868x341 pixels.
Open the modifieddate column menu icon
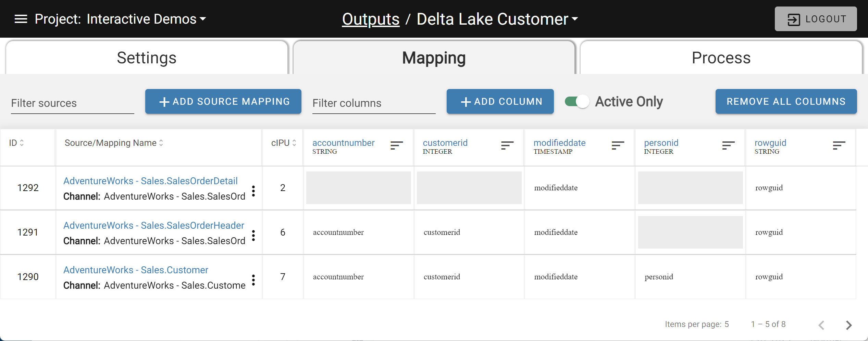(618, 146)
